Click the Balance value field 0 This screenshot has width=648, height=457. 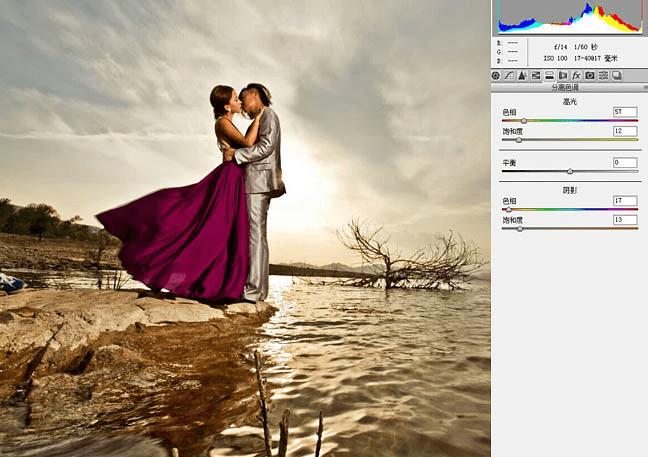pyautogui.click(x=625, y=162)
